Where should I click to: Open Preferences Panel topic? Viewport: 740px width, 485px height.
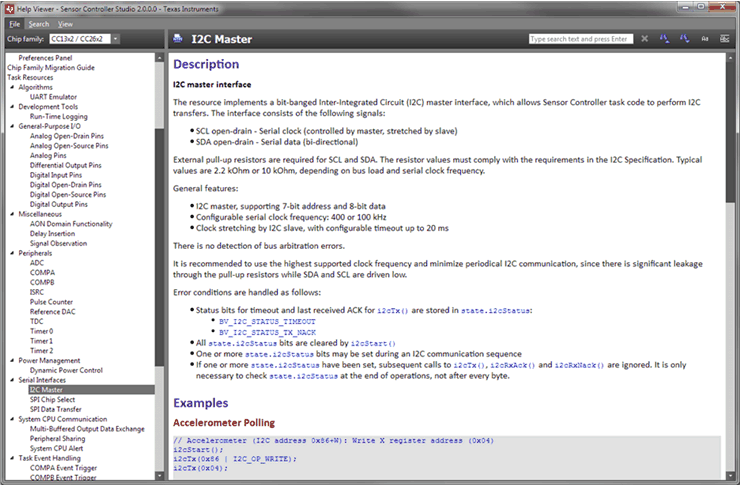(x=45, y=58)
